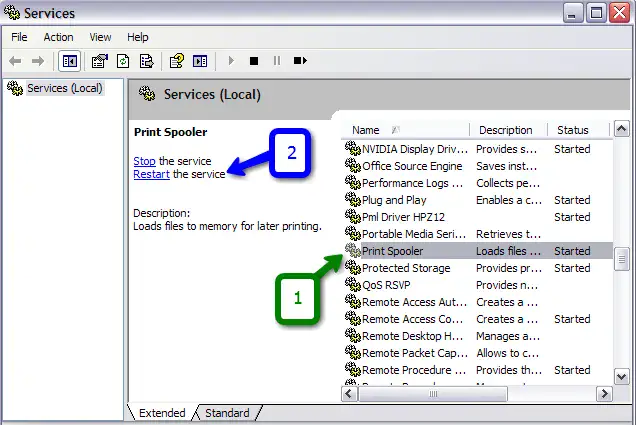Open the Help toolbar icon

coord(176,61)
